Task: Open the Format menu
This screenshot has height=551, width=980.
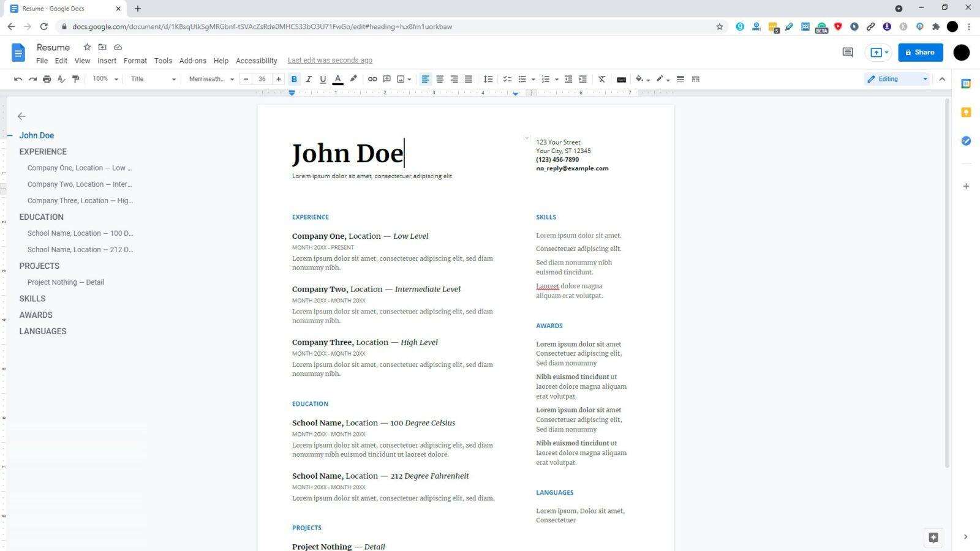Action: point(135,60)
